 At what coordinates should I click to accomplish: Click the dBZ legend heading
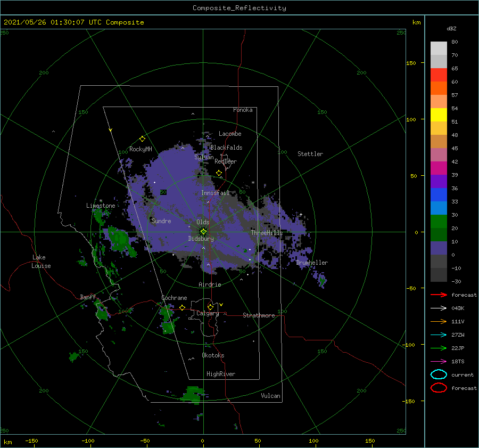tap(451, 29)
